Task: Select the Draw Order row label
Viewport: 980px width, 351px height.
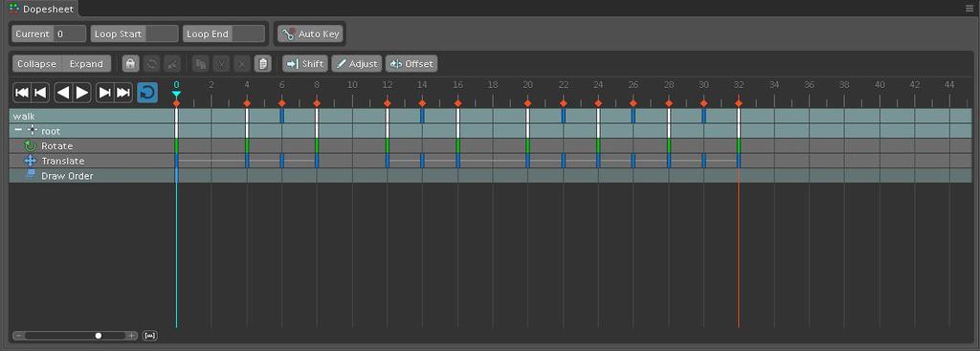Action: (68, 176)
